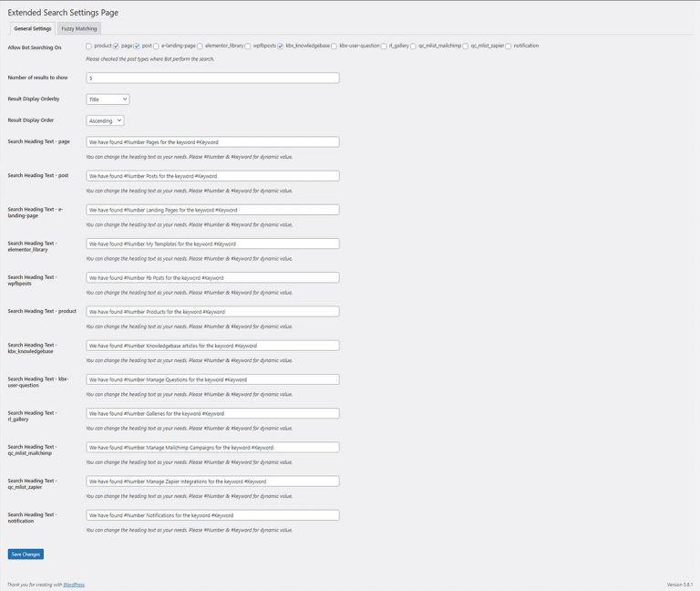Uncheck the page post type checkbox
Viewport: 700px width, 591px height.
[116, 46]
